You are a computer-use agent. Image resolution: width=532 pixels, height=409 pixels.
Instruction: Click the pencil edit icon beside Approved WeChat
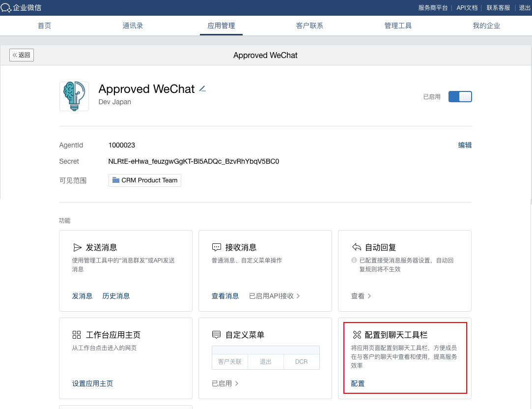click(x=202, y=89)
